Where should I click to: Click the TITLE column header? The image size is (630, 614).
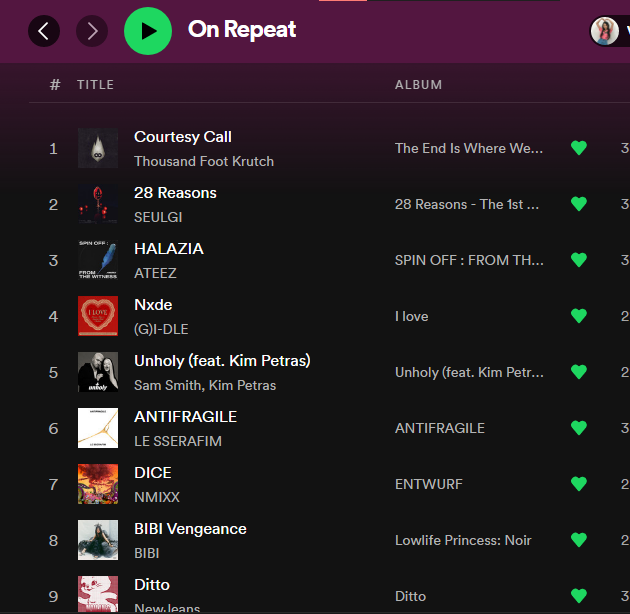click(x=96, y=85)
